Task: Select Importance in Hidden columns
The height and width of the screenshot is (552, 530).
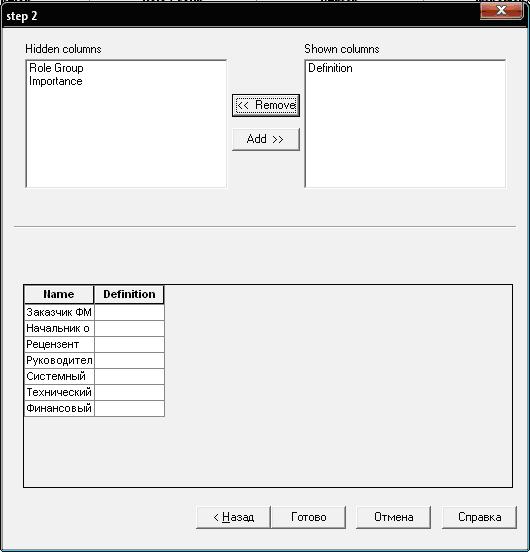Action: [x=56, y=81]
